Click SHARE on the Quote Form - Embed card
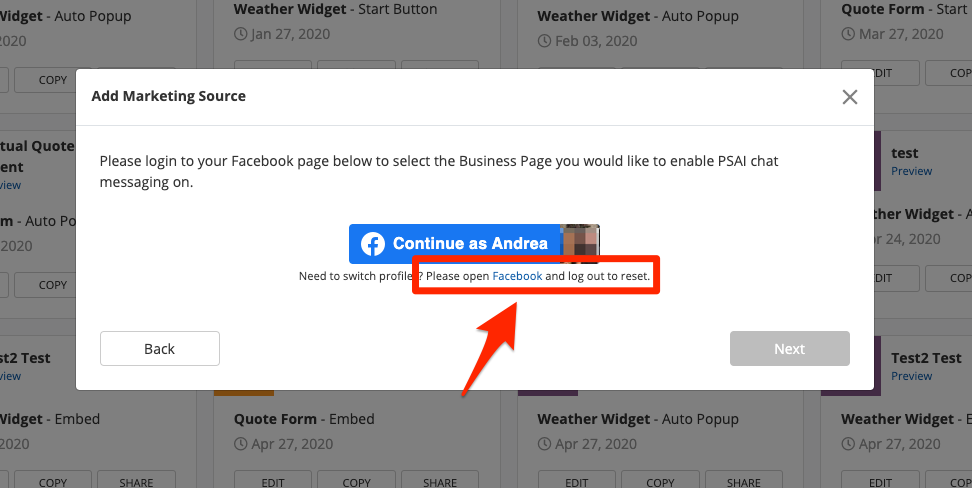 click(440, 482)
